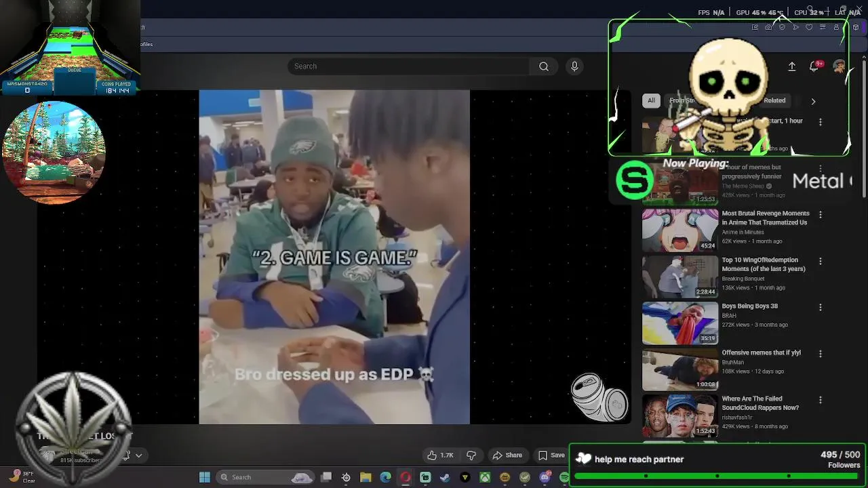Open more options for Offensive memes video

[820, 354]
